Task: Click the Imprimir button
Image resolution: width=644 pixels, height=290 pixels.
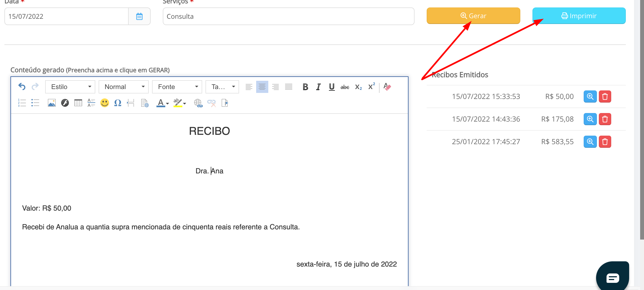Action: [579, 16]
